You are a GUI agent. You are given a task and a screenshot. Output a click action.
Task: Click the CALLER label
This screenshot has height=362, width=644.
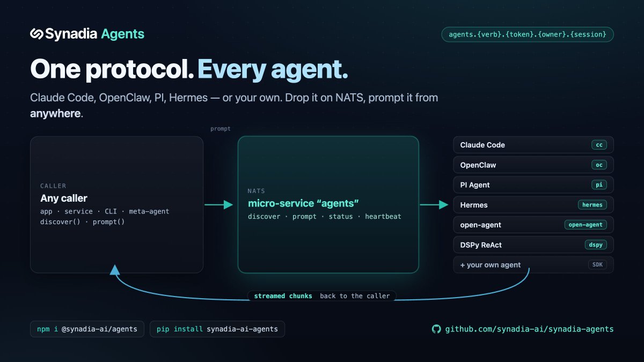click(x=53, y=186)
